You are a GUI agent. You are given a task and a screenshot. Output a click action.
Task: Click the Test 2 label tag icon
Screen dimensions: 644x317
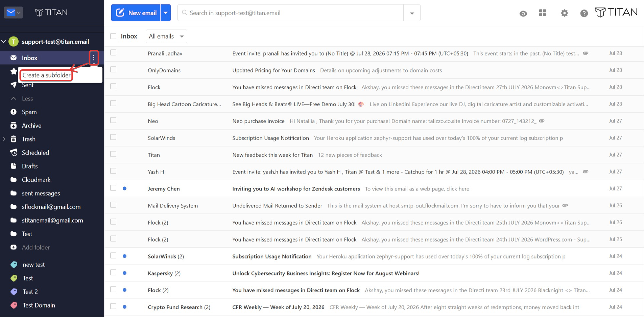[x=14, y=292]
